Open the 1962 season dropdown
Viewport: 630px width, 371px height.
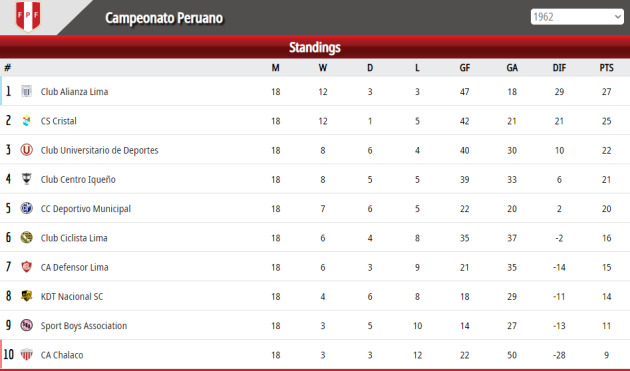click(x=577, y=17)
